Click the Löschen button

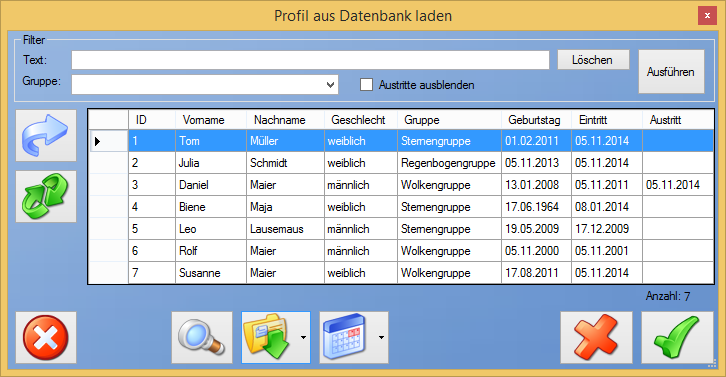click(x=593, y=60)
